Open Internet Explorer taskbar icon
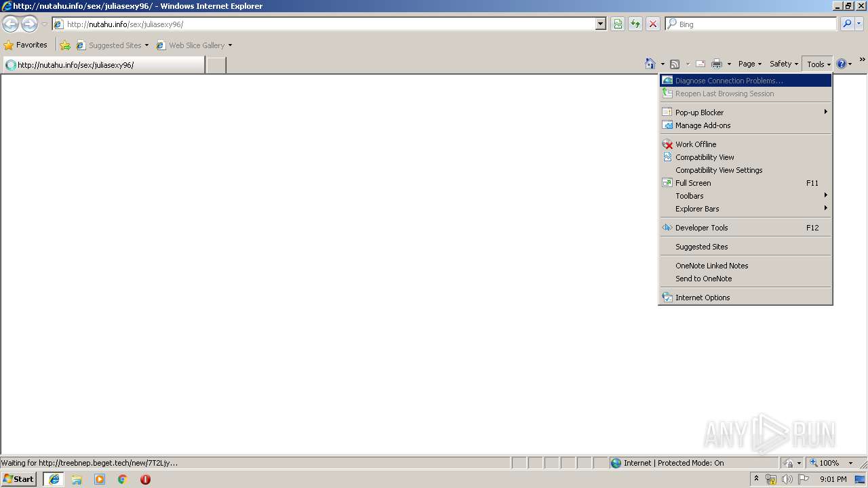 click(x=54, y=479)
